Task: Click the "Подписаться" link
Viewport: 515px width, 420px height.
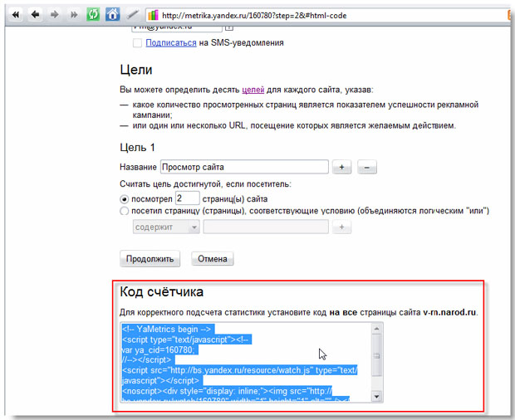Action: click(169, 42)
